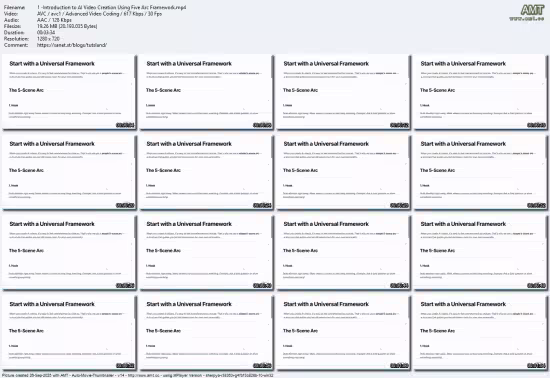
Task: Click the filename ending in Five Arc Framework.mp4
Action: [112, 7]
